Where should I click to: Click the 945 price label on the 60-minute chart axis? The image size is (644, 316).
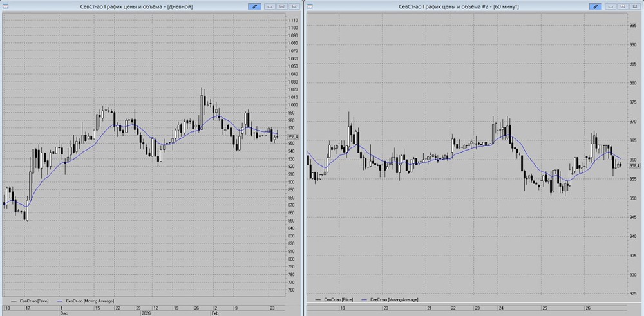click(633, 217)
